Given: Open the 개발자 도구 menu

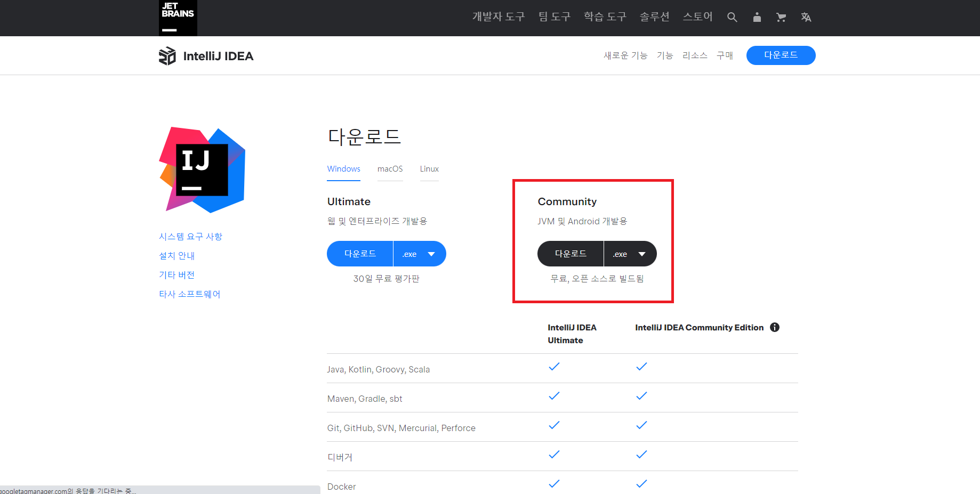Looking at the screenshot, I should [x=499, y=17].
